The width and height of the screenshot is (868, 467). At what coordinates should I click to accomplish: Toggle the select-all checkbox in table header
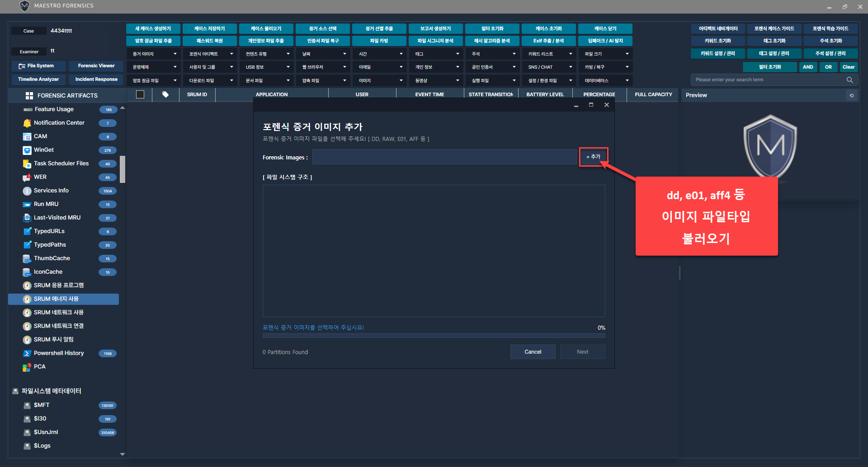(x=140, y=94)
